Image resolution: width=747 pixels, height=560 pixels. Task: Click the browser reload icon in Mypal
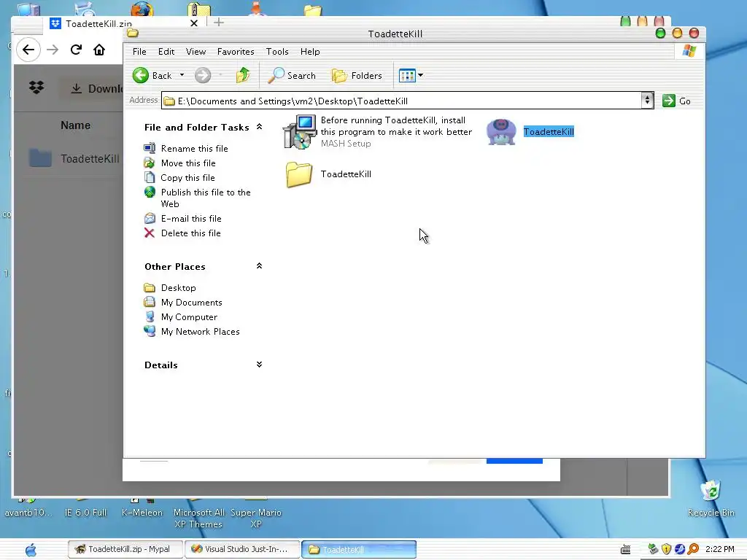[x=76, y=50]
